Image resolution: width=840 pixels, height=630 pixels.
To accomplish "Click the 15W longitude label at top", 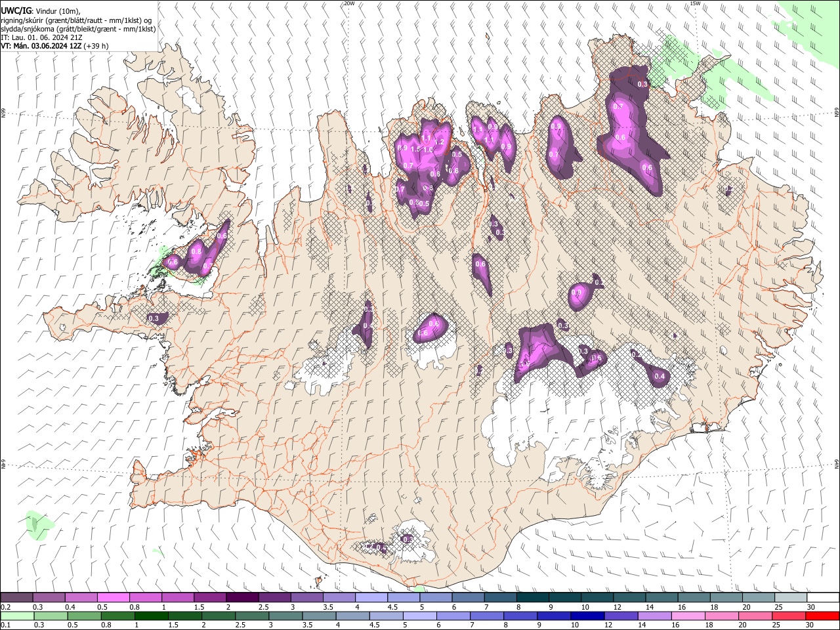I will pyautogui.click(x=695, y=3).
